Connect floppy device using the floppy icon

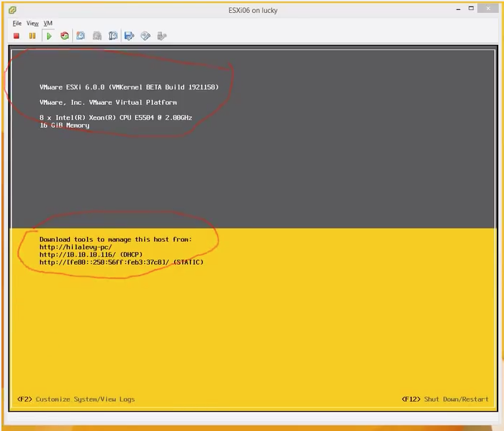(x=129, y=36)
